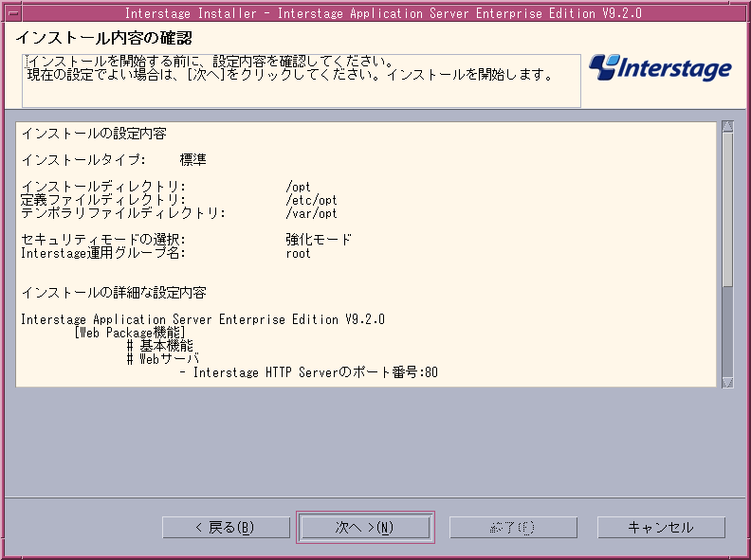
Task: Click the テンポラリファイルディレクトリ: label
Action: point(123,213)
